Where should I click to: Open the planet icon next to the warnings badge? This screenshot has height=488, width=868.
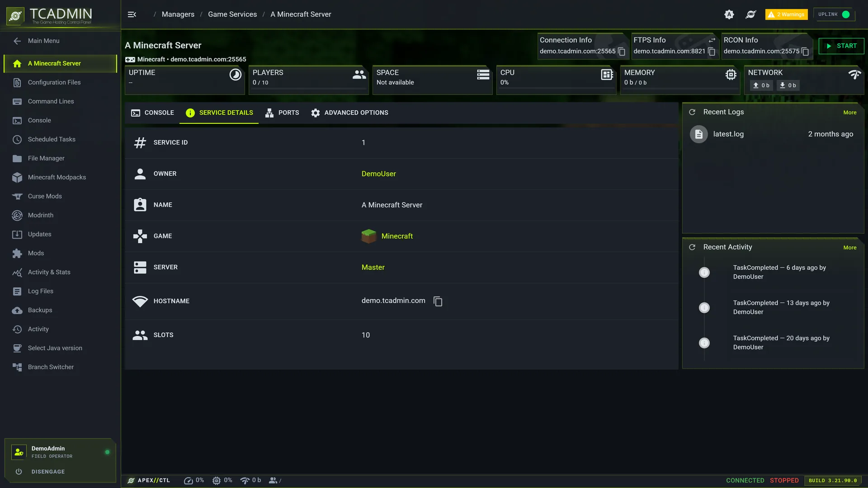751,14
